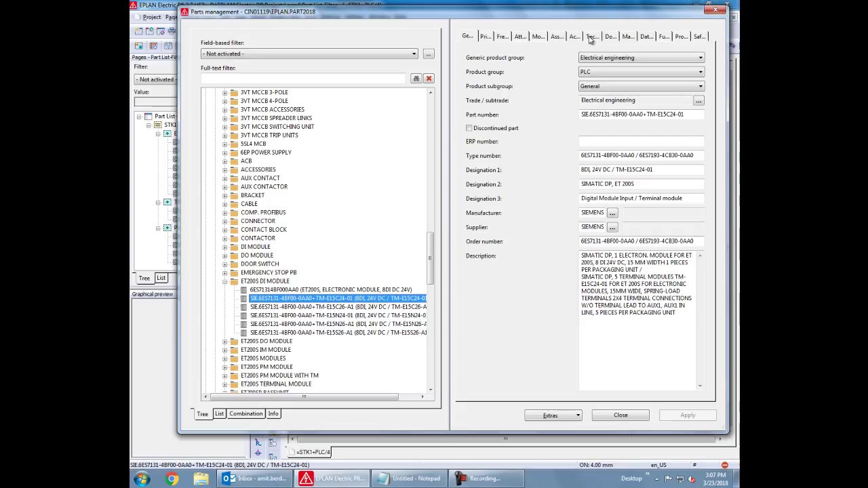The height and width of the screenshot is (488, 868).
Task: Open the Extras button dropdown arrow
Action: [578, 415]
